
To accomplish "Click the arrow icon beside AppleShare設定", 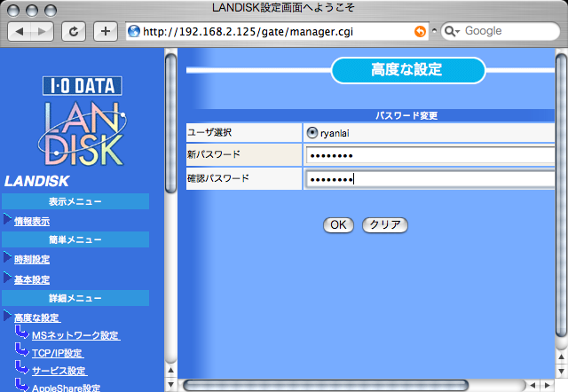I will tap(21, 385).
